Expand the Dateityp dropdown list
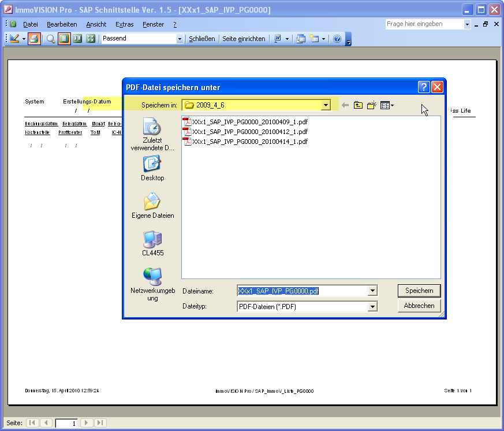This screenshot has width=504, height=431. pos(372,307)
